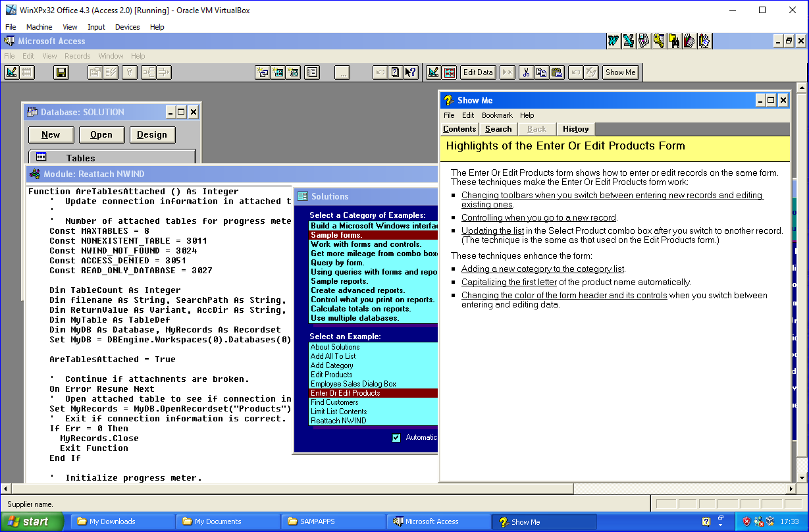Click the vertical scrollbar down arrow
The image size is (809, 532).
[x=802, y=477]
